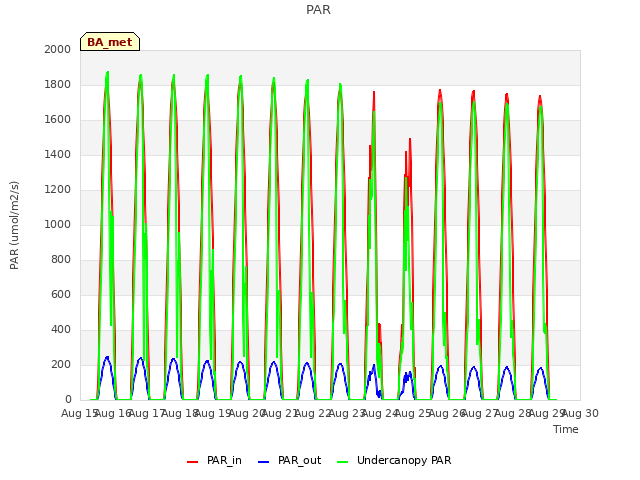640x480 pixels.
Task: Click the 200 y-axis tick label
Action: click(61, 364)
